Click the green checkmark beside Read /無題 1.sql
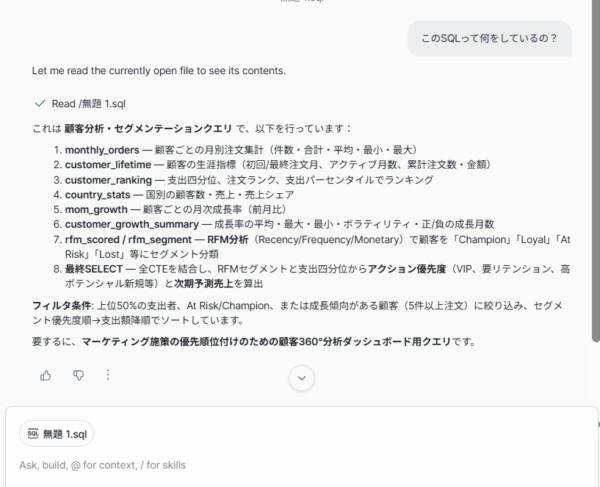Image resolution: width=600 pixels, height=487 pixels. tap(40, 104)
